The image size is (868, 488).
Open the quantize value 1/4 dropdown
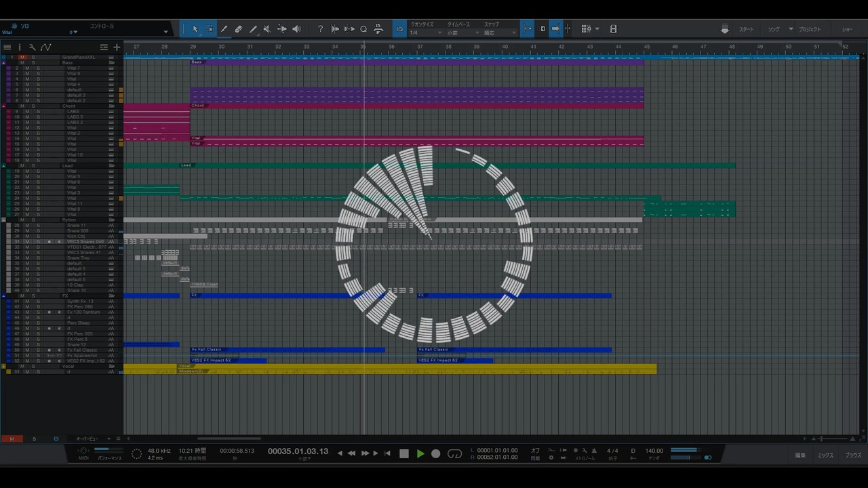pyautogui.click(x=426, y=33)
